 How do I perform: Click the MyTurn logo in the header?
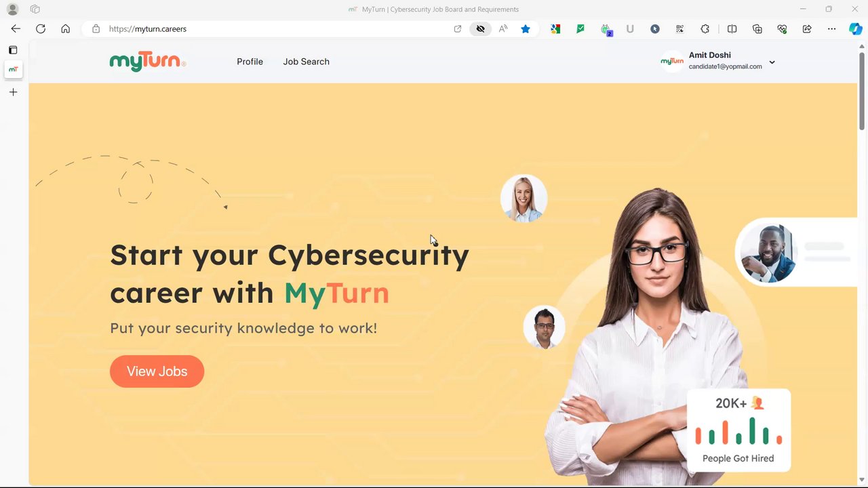(148, 62)
